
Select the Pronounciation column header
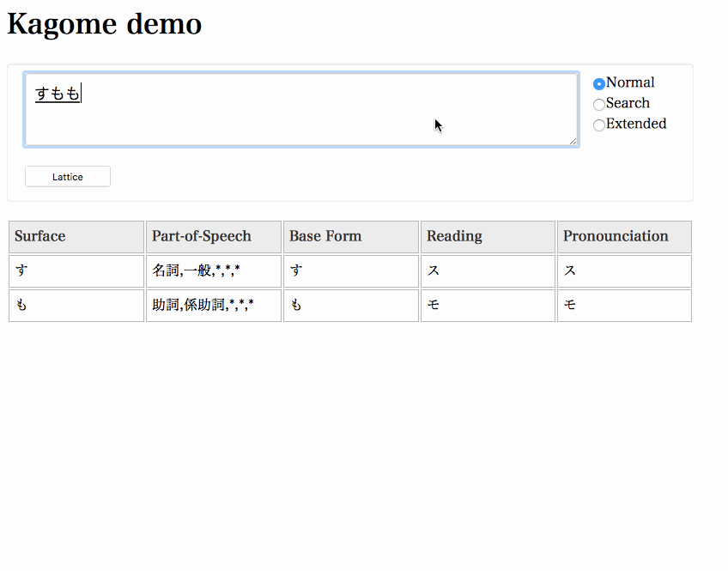pyautogui.click(x=624, y=236)
